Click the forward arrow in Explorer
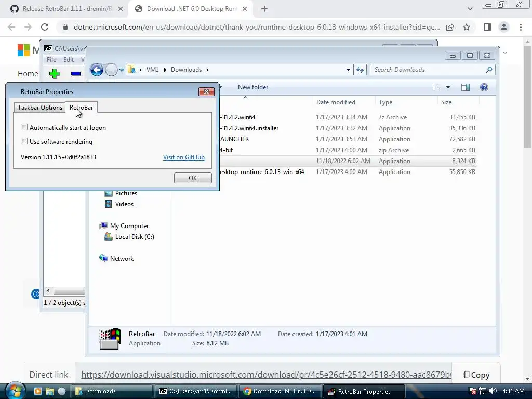 tap(111, 70)
